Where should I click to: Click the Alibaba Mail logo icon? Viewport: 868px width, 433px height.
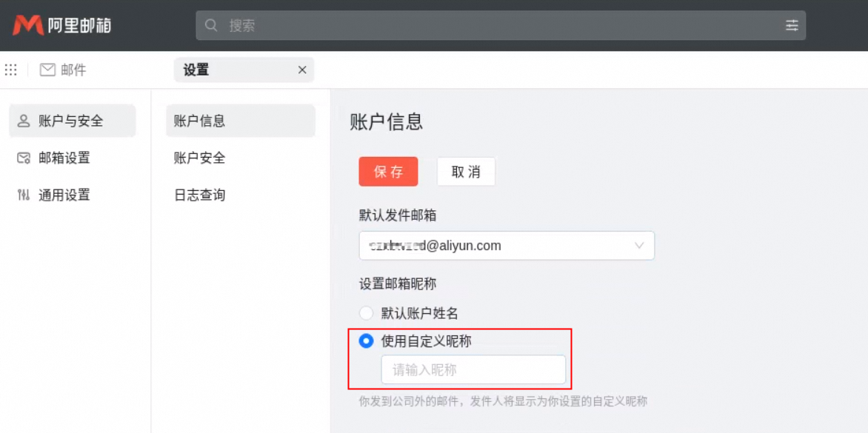tap(27, 23)
